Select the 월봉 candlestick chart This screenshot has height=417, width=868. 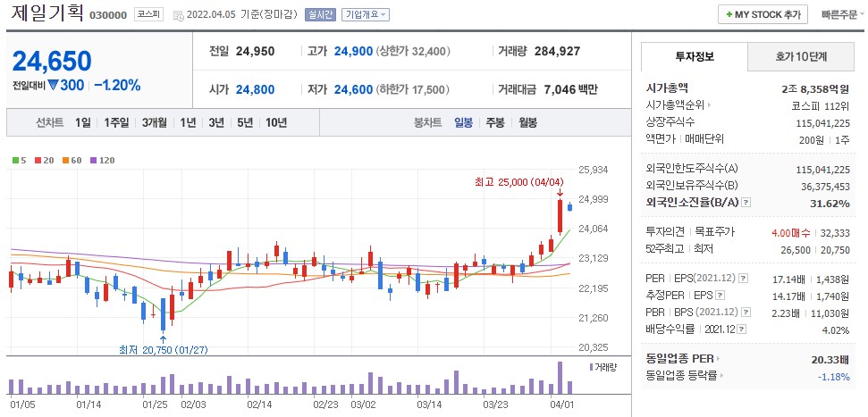click(x=527, y=122)
